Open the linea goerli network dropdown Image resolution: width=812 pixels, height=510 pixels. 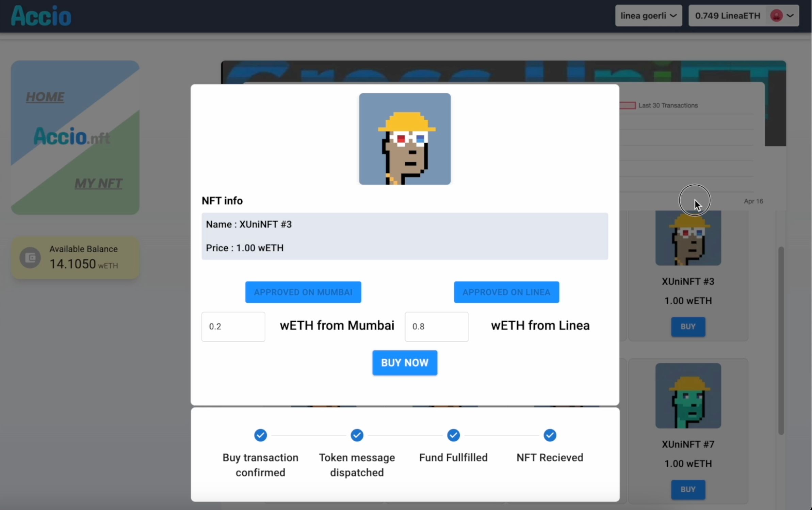point(648,16)
